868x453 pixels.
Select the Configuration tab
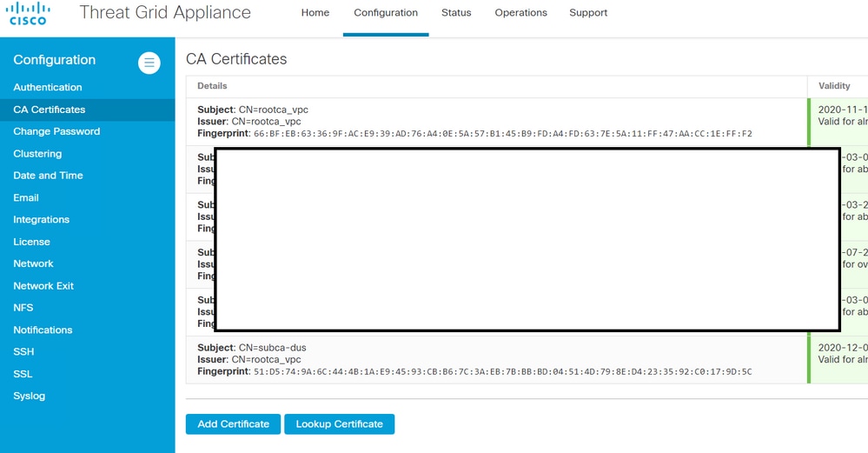click(x=386, y=13)
